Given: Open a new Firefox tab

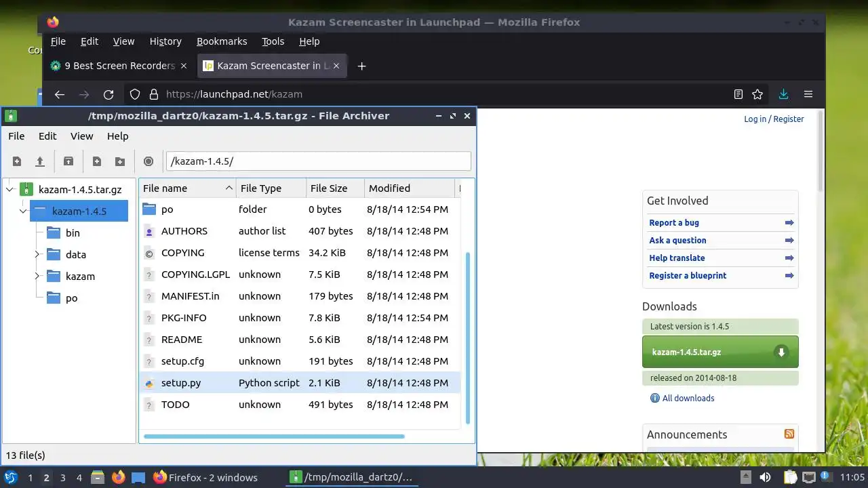Looking at the screenshot, I should point(361,66).
